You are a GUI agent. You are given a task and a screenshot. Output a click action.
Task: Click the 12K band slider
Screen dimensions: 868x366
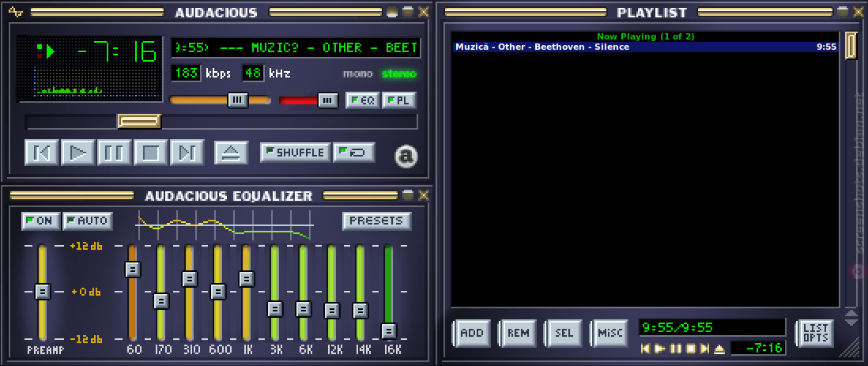pos(331,311)
